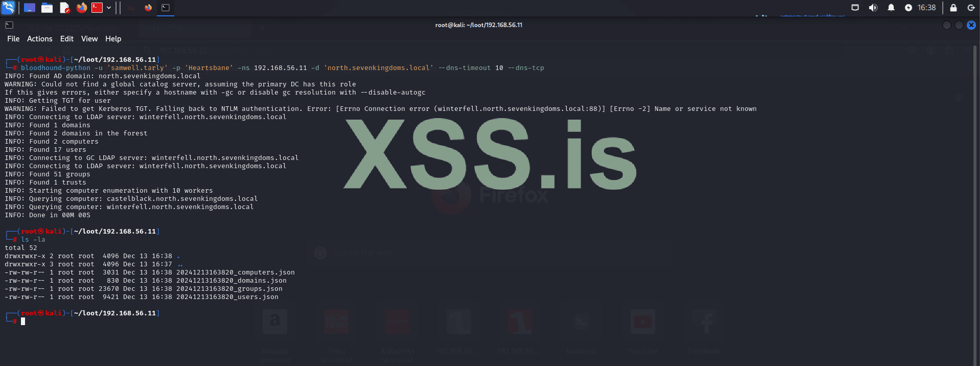Minimize the terminal window
This screenshot has height=366, width=980.
click(946, 25)
